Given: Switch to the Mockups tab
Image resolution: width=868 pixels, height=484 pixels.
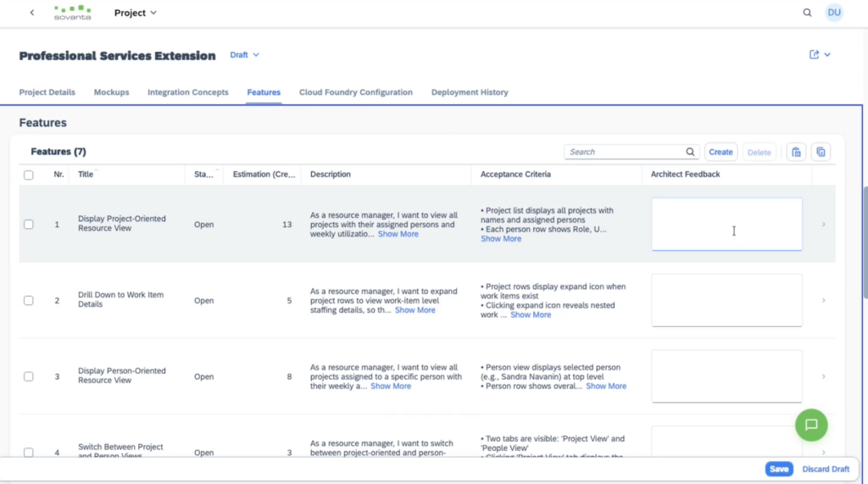Looking at the screenshot, I should coord(111,92).
